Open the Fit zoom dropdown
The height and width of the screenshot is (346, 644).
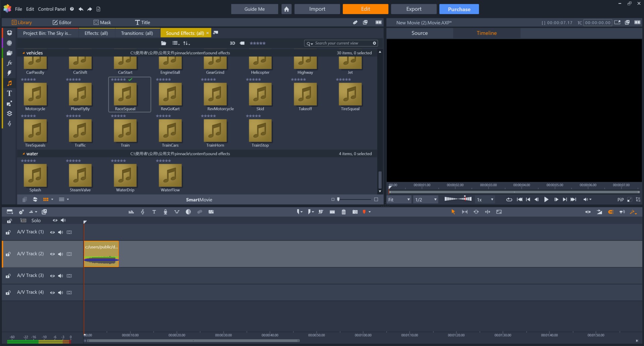399,199
